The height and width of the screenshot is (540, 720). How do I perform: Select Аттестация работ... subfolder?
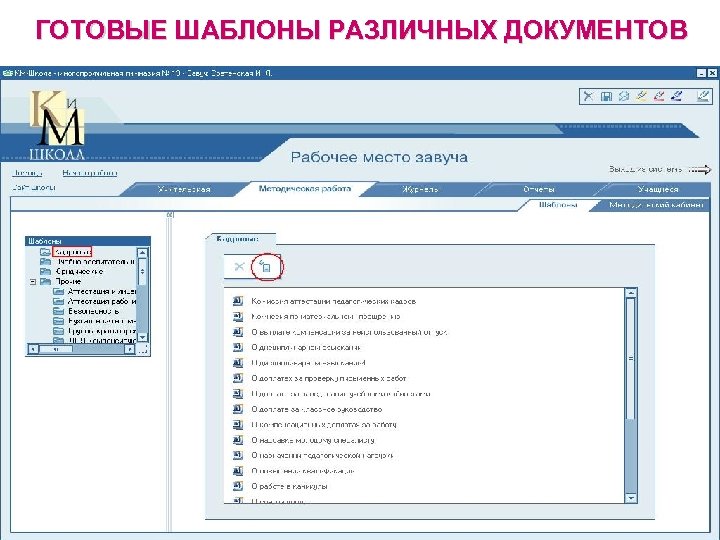click(102, 301)
